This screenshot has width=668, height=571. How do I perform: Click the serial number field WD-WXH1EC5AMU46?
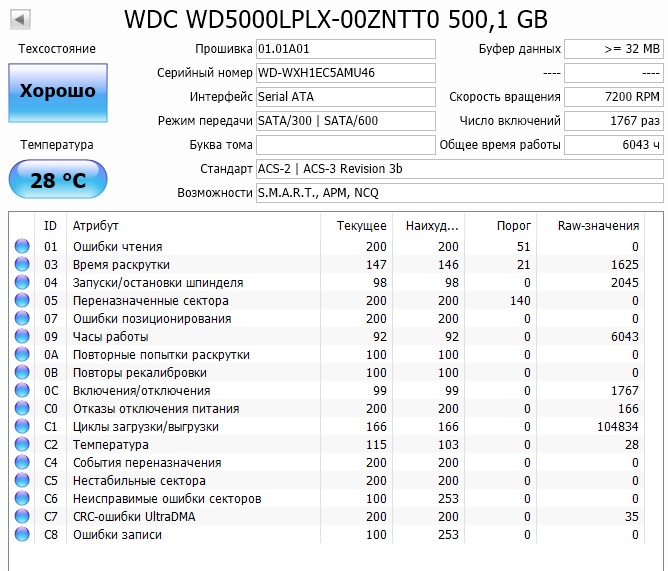[346, 73]
